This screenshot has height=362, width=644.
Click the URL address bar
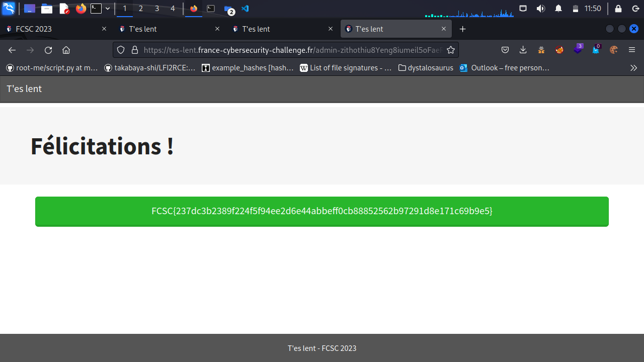pos(292,50)
